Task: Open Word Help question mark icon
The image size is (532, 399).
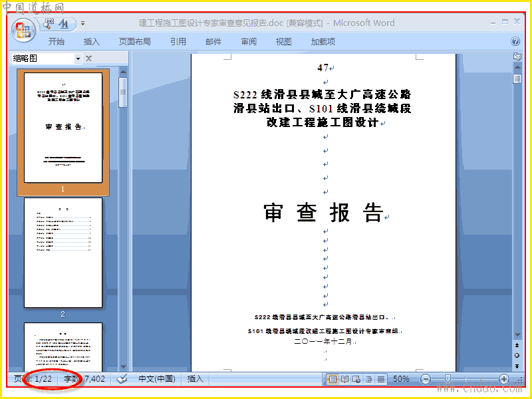Action: [x=515, y=41]
